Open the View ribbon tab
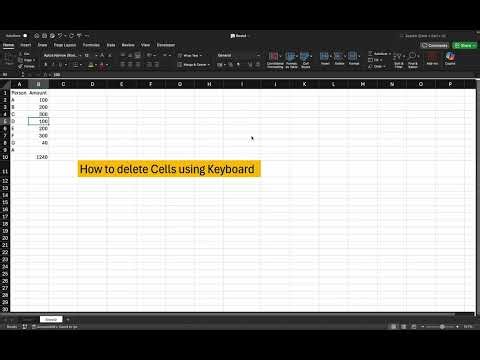The width and height of the screenshot is (480, 360). [145, 45]
